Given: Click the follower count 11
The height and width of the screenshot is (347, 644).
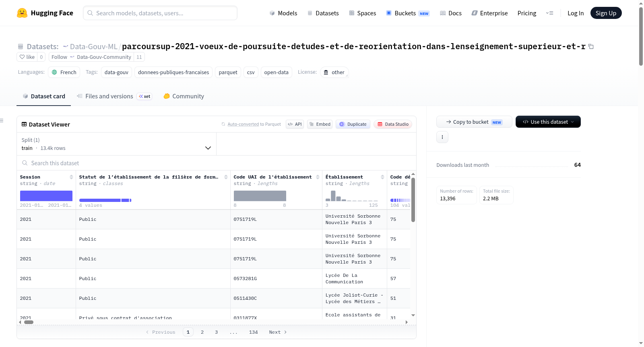Looking at the screenshot, I should click(x=139, y=57).
